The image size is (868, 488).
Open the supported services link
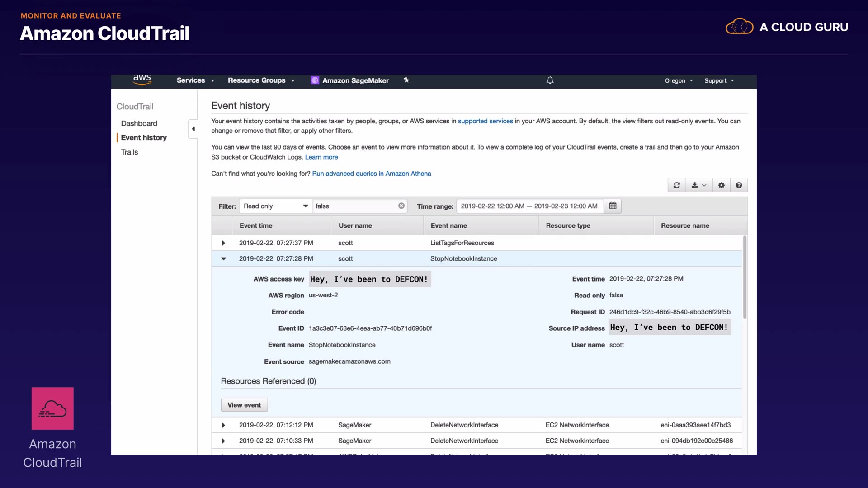tap(485, 121)
